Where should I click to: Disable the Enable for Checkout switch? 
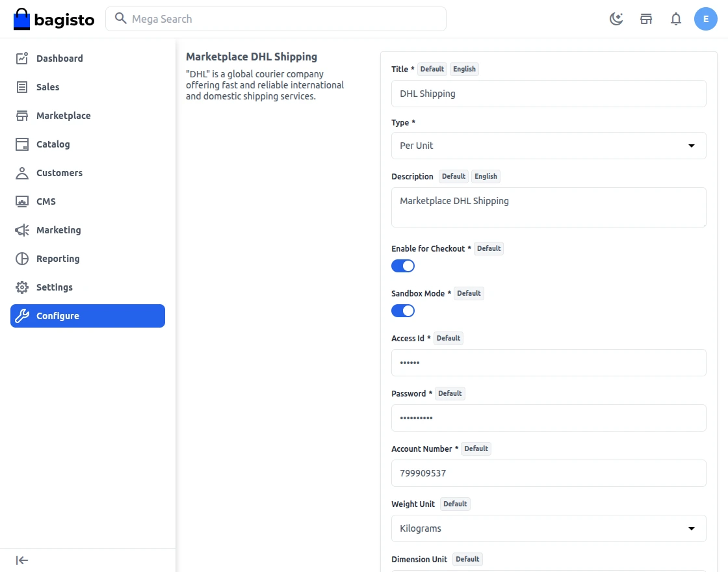(403, 266)
